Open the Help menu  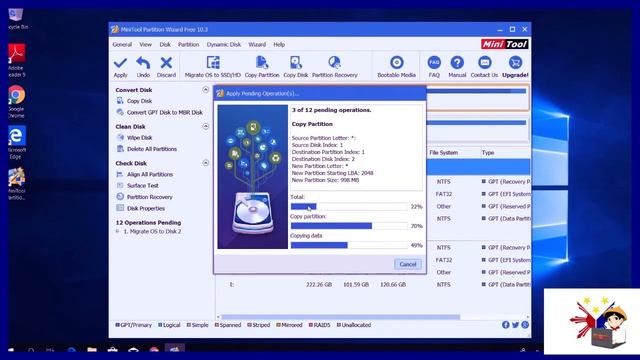tap(279, 44)
